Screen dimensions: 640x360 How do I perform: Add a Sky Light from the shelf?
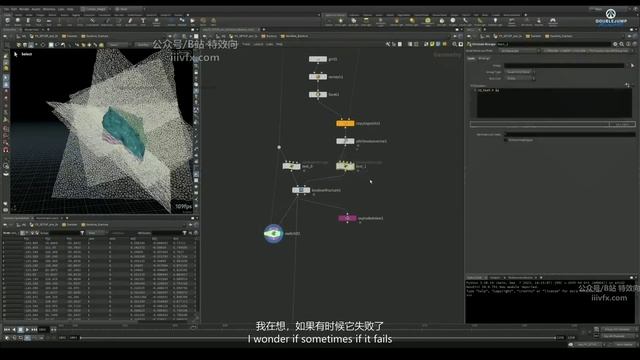pyautogui.click(x=442, y=21)
